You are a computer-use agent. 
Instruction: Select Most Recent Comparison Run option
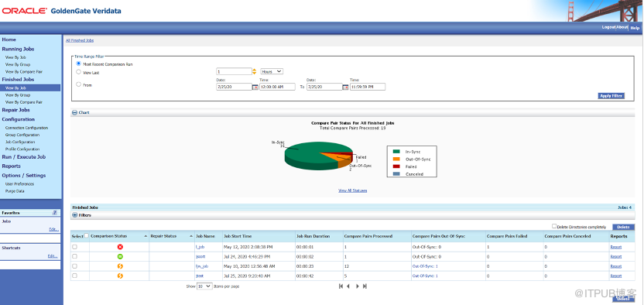[78, 64]
